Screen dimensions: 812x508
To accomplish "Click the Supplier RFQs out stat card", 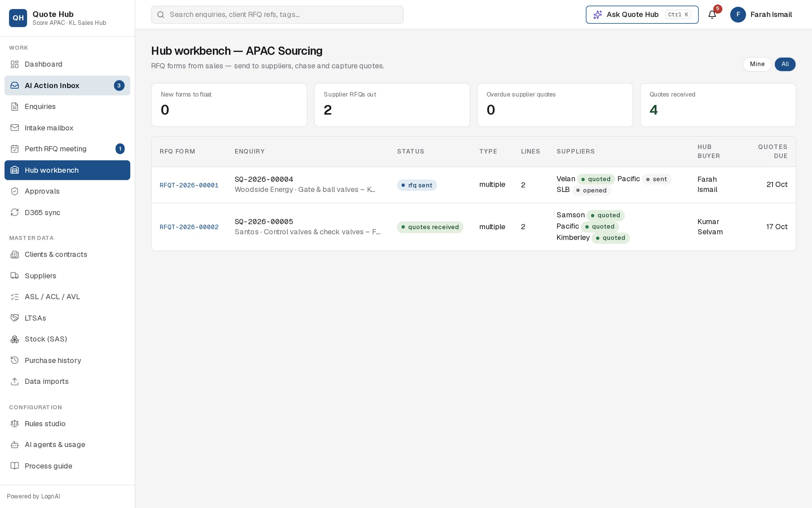I will pos(392,105).
